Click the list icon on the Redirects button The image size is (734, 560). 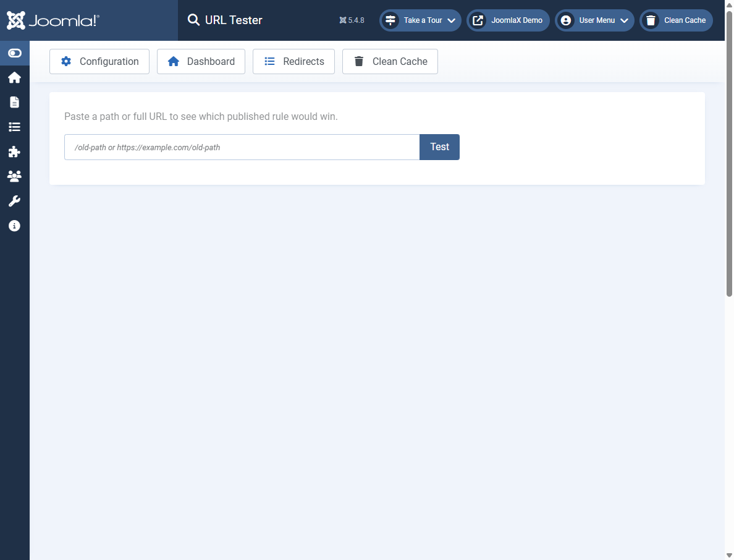[269, 61]
